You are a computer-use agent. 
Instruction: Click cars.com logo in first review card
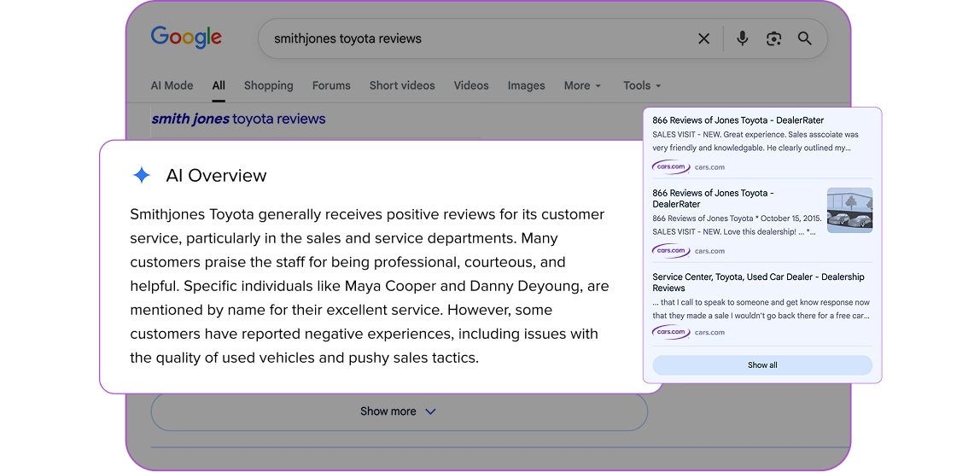click(671, 167)
